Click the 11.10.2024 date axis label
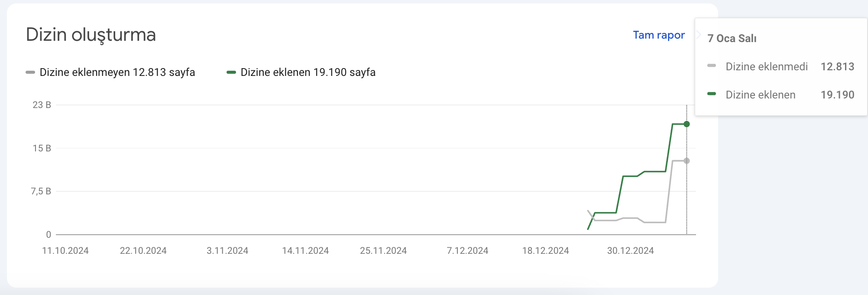This screenshot has width=868, height=295. pyautogui.click(x=65, y=251)
